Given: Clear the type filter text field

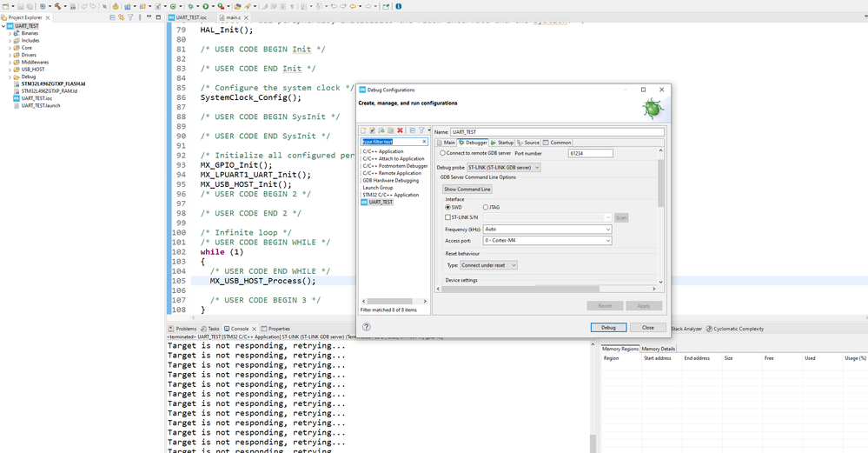Looking at the screenshot, I should [x=425, y=142].
